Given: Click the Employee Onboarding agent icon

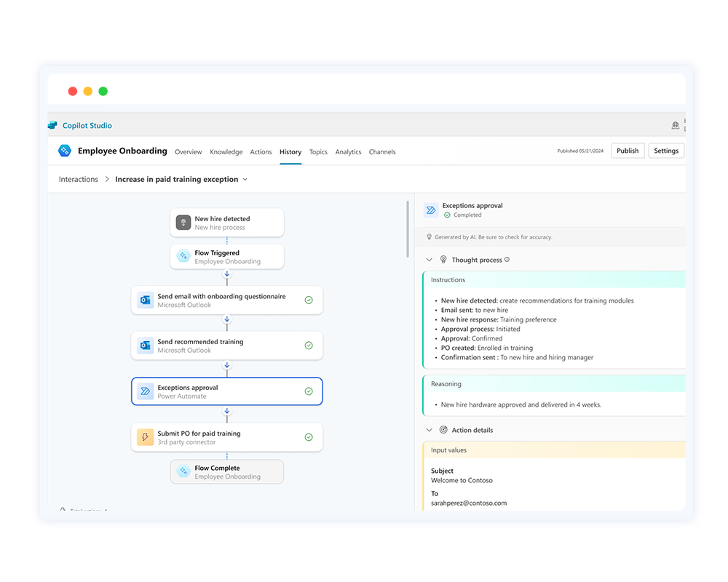Looking at the screenshot, I should click(65, 151).
